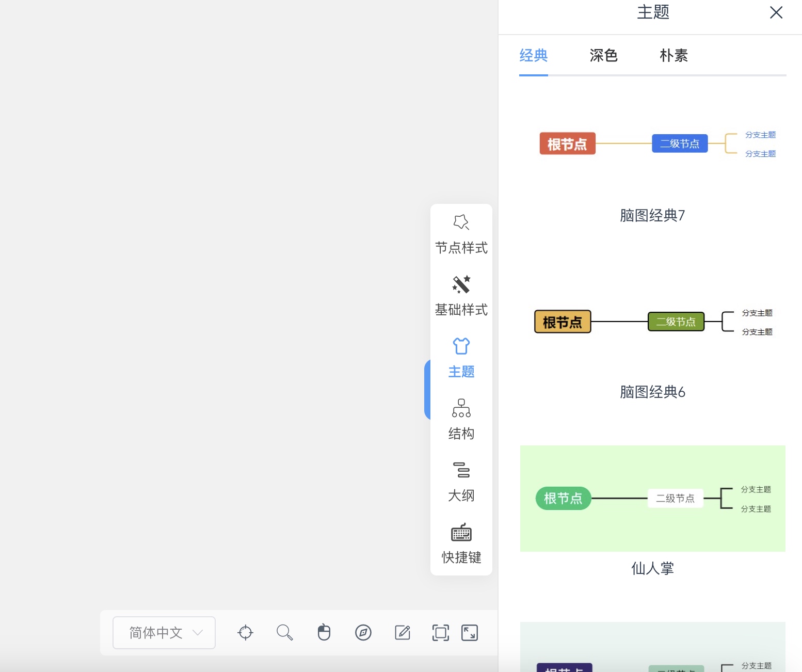Apply the 脑图经典7 theme thumbnail

coord(653,144)
